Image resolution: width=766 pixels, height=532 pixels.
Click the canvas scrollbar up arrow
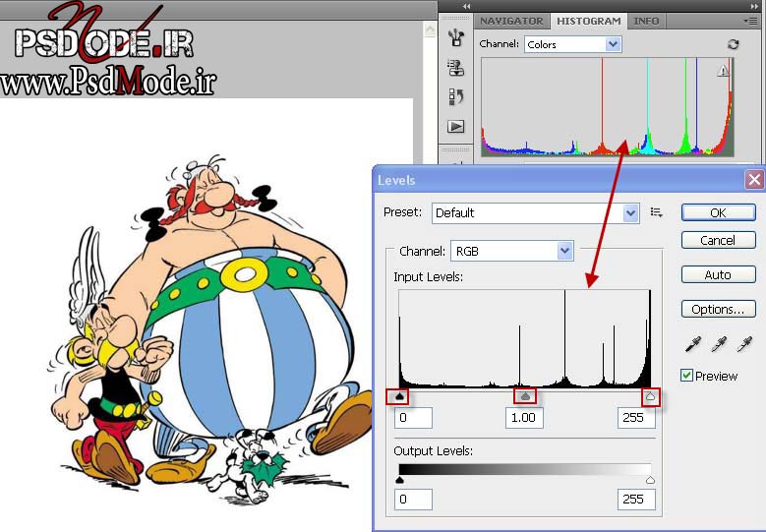point(430,30)
